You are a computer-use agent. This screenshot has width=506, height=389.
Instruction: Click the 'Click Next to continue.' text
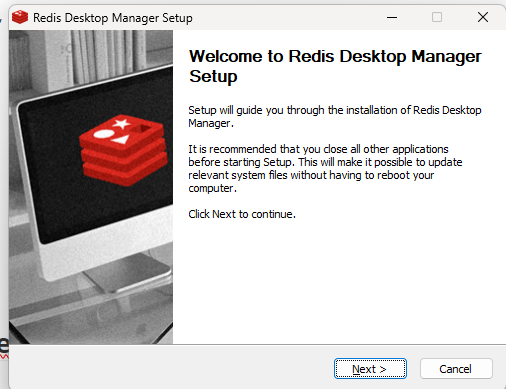(x=242, y=214)
